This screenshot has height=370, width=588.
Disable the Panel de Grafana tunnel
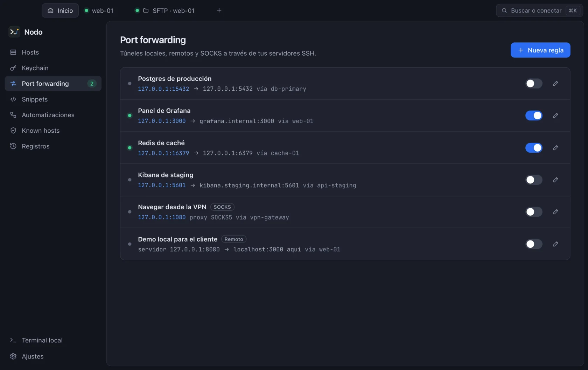[x=534, y=116]
